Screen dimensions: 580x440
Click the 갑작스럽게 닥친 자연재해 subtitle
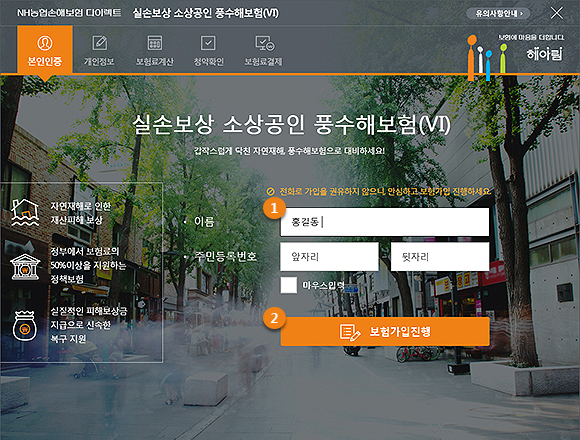point(289,151)
